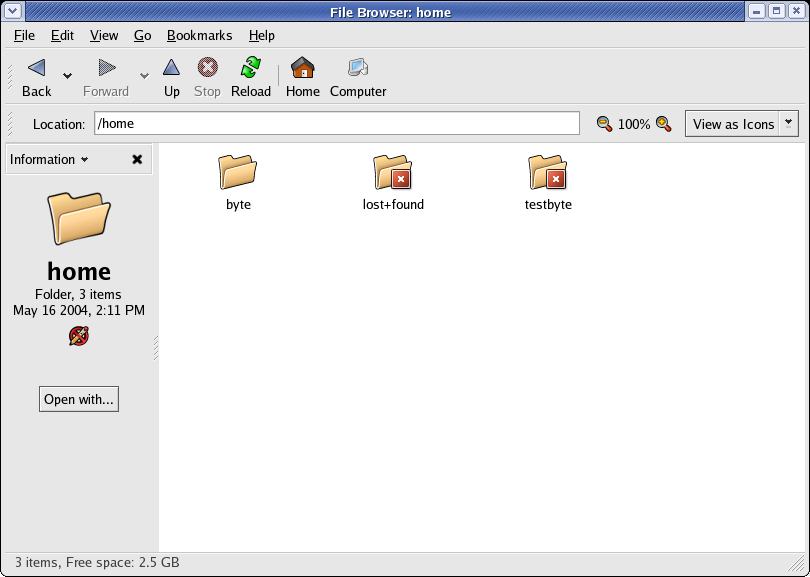Open the Back history dropdown arrow
This screenshot has width=810, height=577.
click(67, 76)
